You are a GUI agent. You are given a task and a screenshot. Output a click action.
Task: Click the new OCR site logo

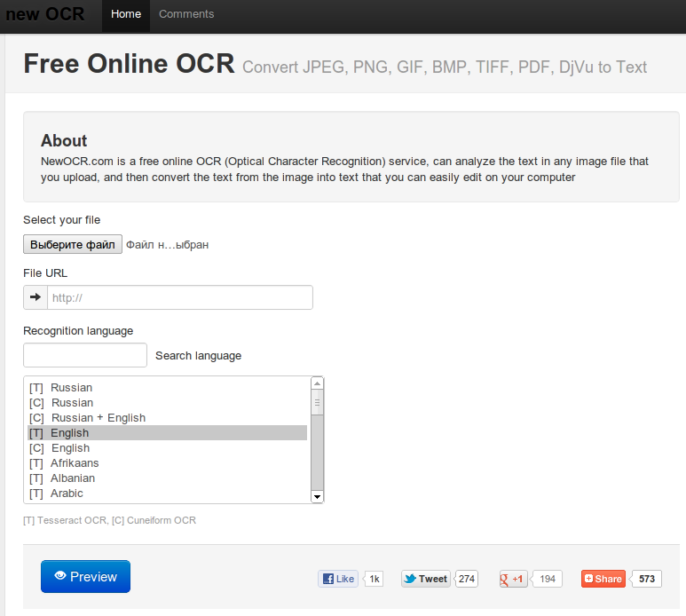[x=45, y=14]
